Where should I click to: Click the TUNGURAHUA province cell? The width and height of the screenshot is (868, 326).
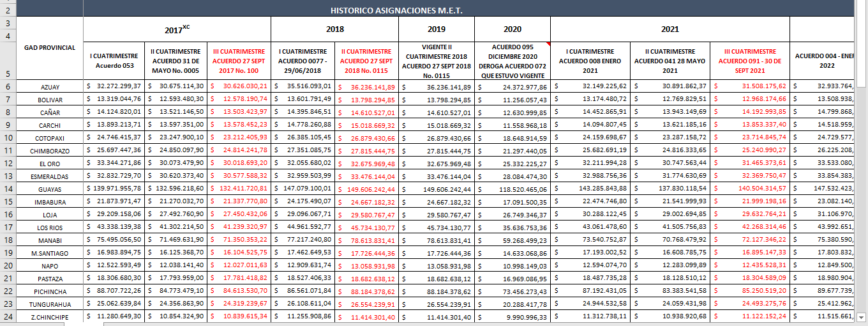[x=50, y=304]
